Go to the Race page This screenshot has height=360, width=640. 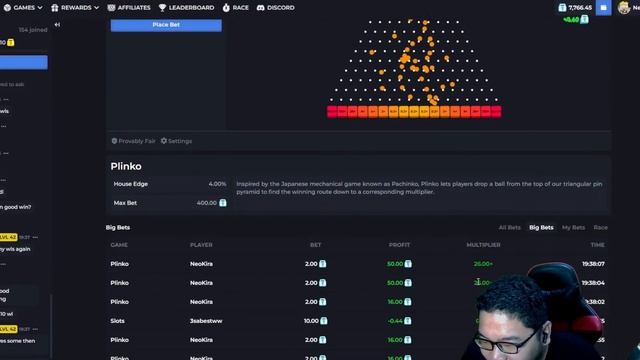click(236, 7)
